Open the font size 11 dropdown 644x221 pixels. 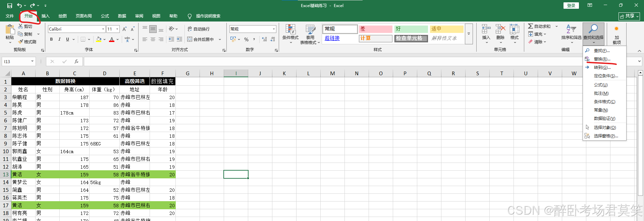117,29
